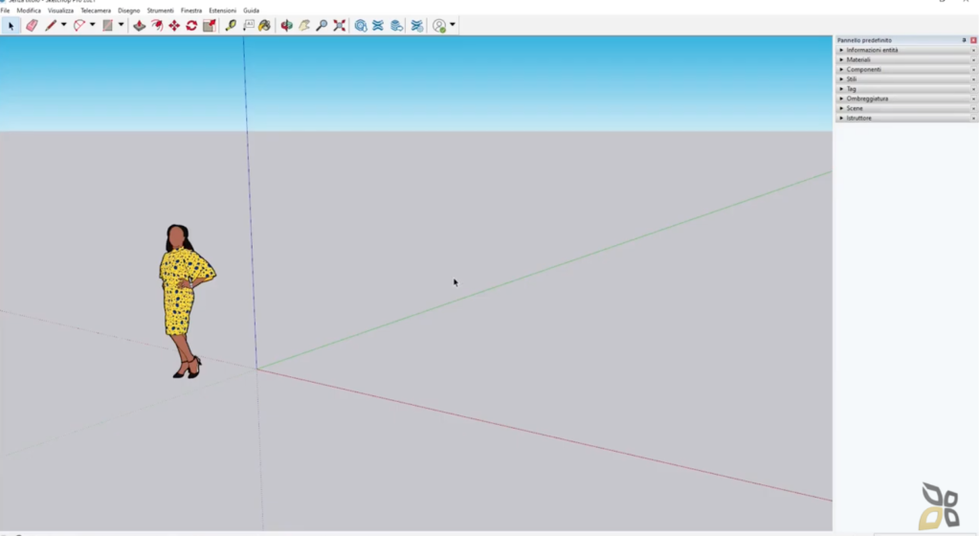Expand the Informazioni entità panel
This screenshot has width=980, height=536.
(x=841, y=50)
